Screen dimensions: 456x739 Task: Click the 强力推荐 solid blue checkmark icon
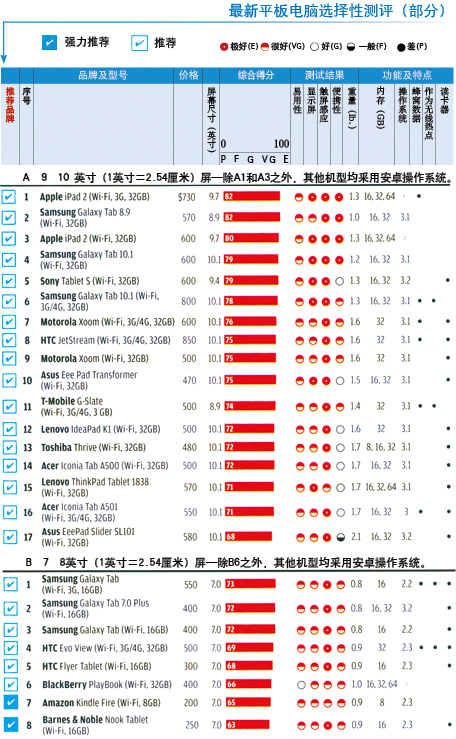coord(49,42)
